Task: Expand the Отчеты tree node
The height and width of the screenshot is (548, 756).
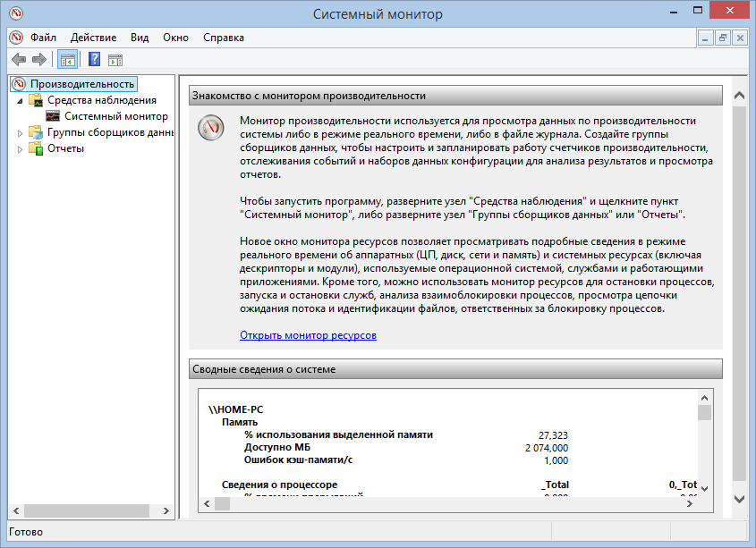Action: point(20,148)
